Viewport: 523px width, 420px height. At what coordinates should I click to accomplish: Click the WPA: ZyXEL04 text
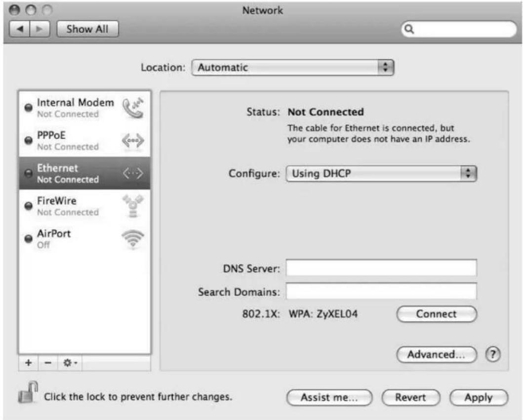click(x=323, y=314)
